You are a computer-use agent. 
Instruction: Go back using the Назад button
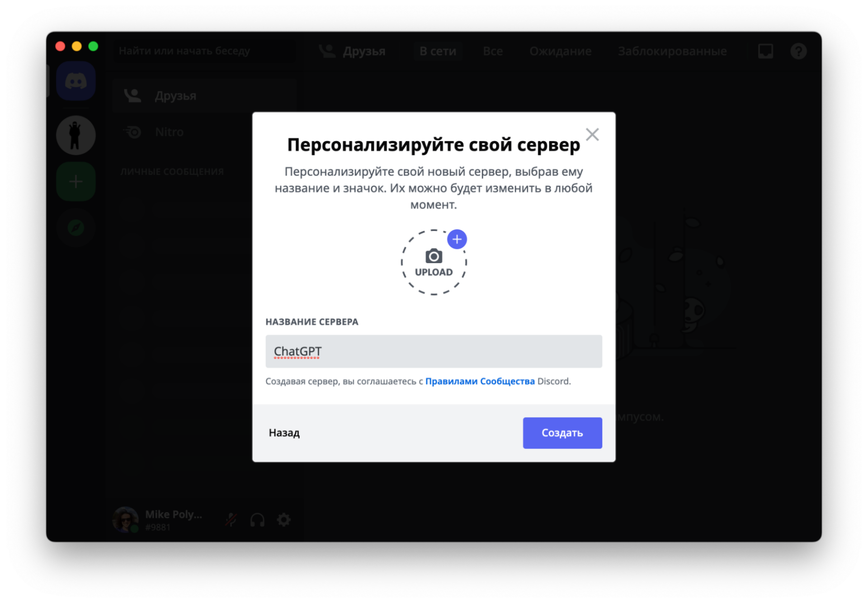coord(283,433)
